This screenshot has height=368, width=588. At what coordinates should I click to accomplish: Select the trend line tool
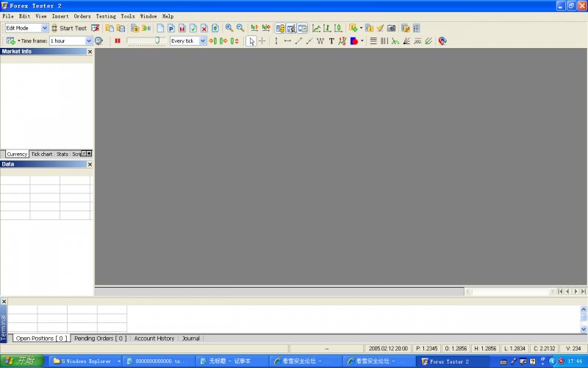pyautogui.click(x=298, y=41)
